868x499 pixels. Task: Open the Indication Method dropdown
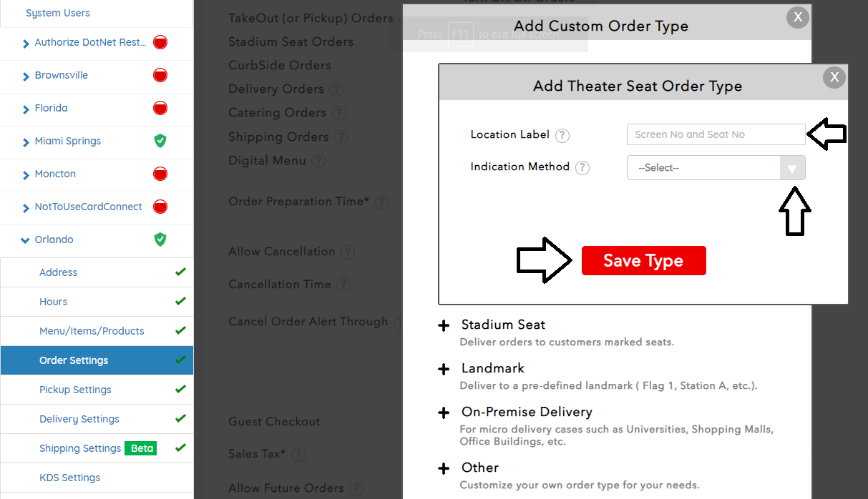pyautogui.click(x=716, y=168)
